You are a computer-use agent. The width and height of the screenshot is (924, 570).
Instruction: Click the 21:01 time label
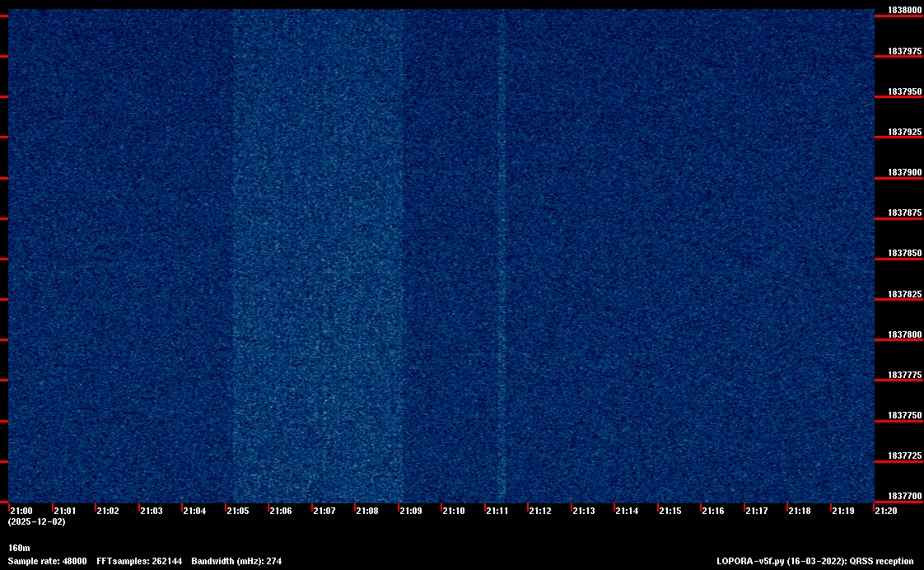(x=65, y=511)
